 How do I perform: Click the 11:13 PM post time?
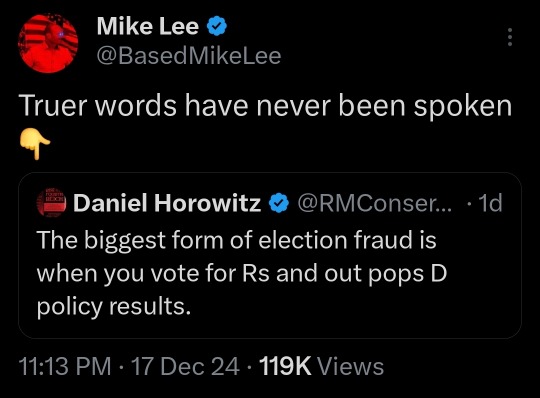pyautogui.click(x=65, y=366)
